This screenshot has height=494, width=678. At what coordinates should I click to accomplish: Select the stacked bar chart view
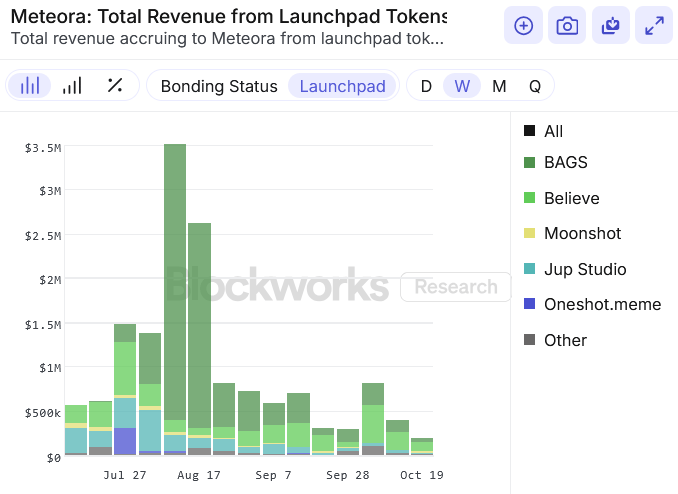point(30,86)
